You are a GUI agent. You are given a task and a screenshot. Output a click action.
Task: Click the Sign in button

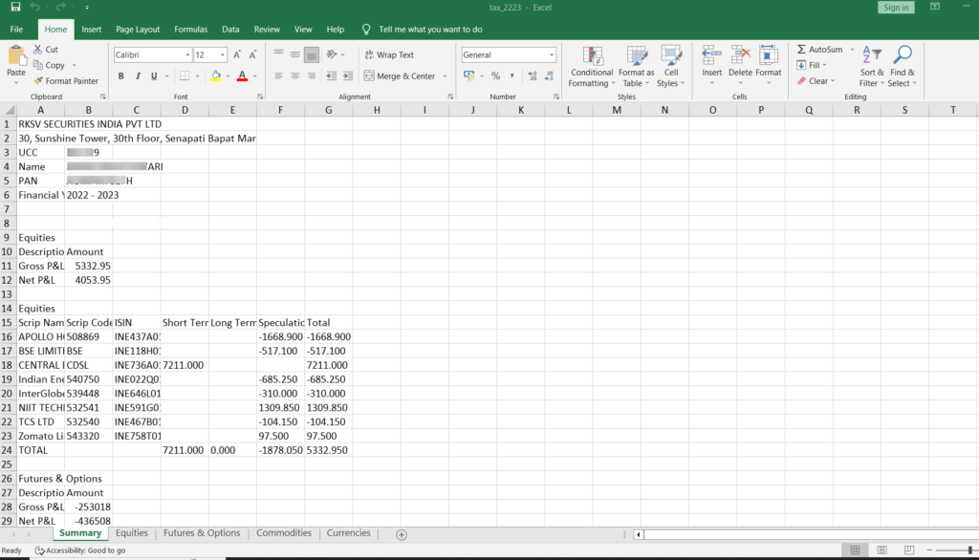point(895,7)
